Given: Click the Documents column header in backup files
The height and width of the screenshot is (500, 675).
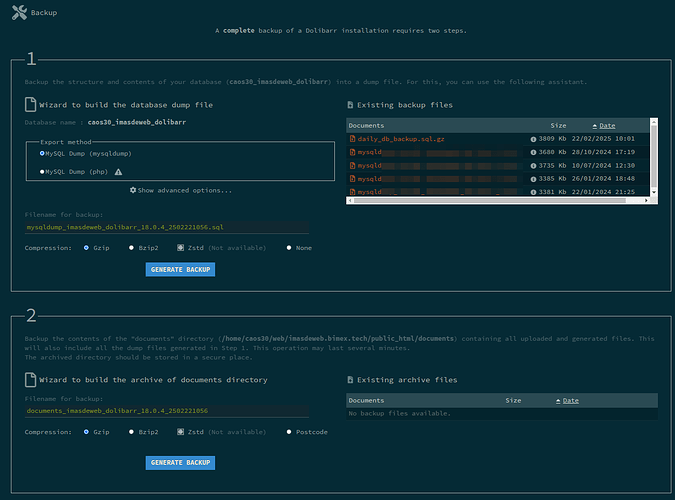Looking at the screenshot, I should tap(366, 126).
